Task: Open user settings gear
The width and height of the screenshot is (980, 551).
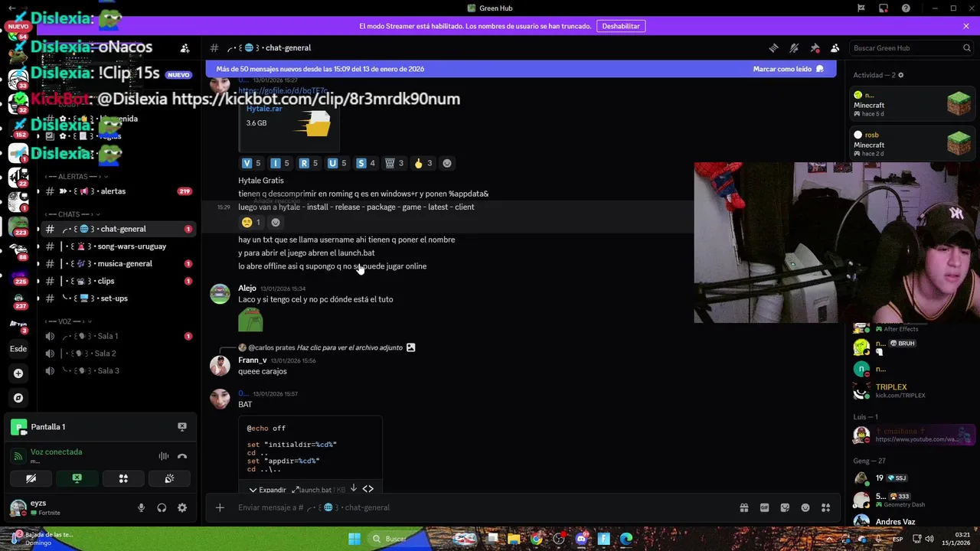Action: click(x=182, y=507)
